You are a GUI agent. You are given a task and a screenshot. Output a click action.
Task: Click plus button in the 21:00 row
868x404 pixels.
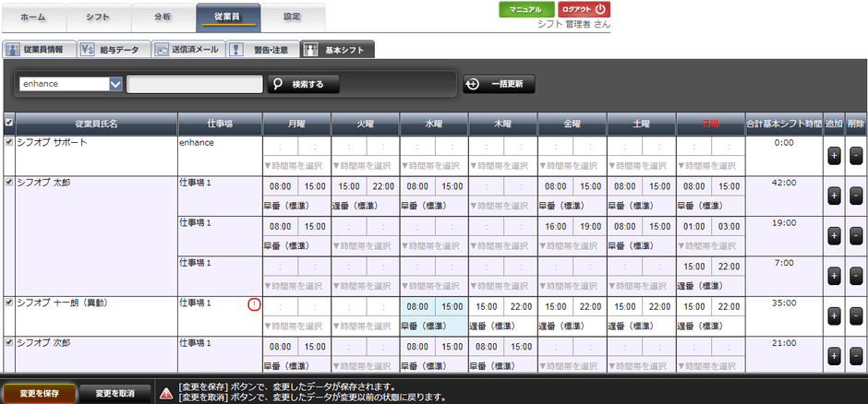pyautogui.click(x=834, y=355)
